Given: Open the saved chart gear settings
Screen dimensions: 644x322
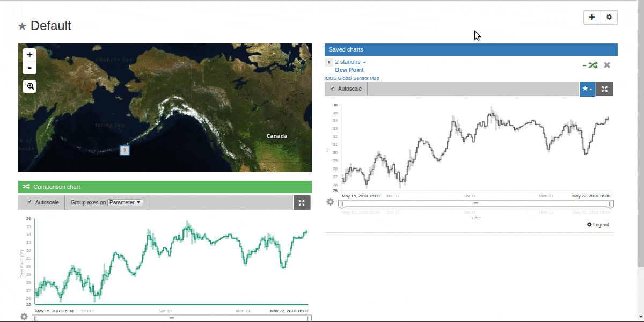Looking at the screenshot, I should [330, 202].
